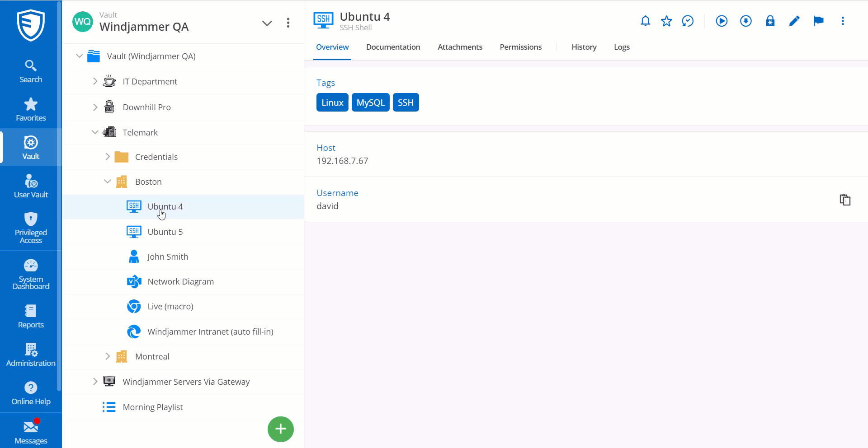
Task: Click the bell notification icon
Action: click(x=645, y=21)
